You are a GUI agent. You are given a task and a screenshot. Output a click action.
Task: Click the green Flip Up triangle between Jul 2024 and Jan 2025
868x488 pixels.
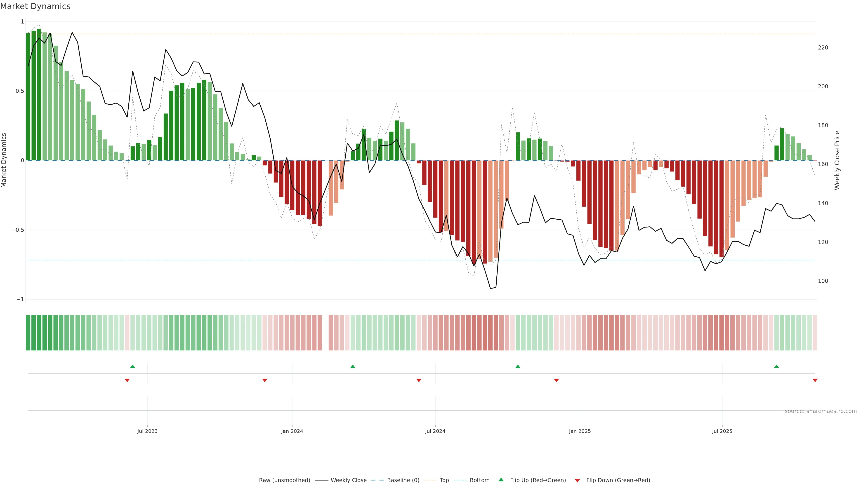tap(518, 366)
